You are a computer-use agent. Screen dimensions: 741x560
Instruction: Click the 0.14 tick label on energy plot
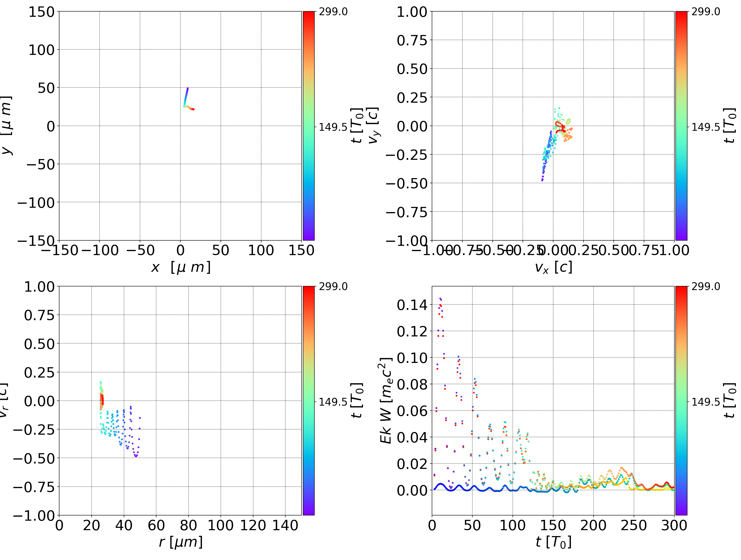(412, 305)
